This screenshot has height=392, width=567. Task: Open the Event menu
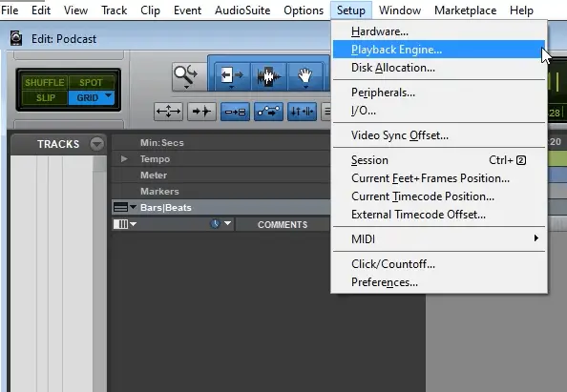tap(187, 10)
